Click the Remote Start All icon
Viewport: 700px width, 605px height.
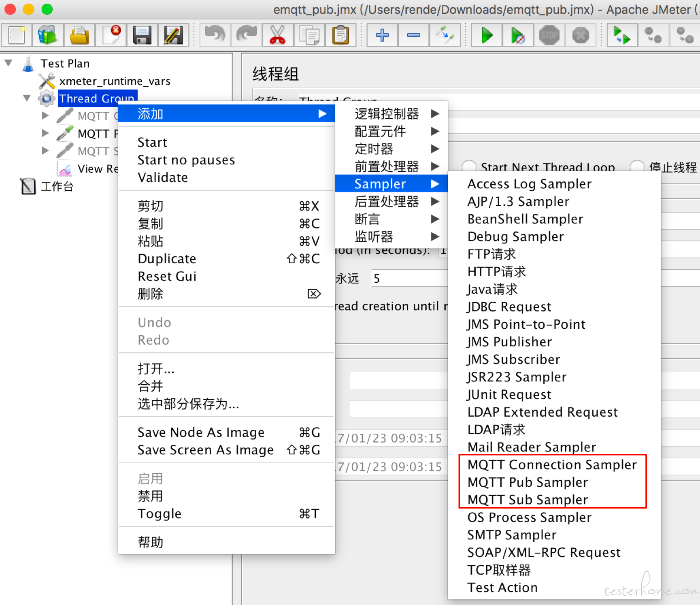[x=622, y=35]
